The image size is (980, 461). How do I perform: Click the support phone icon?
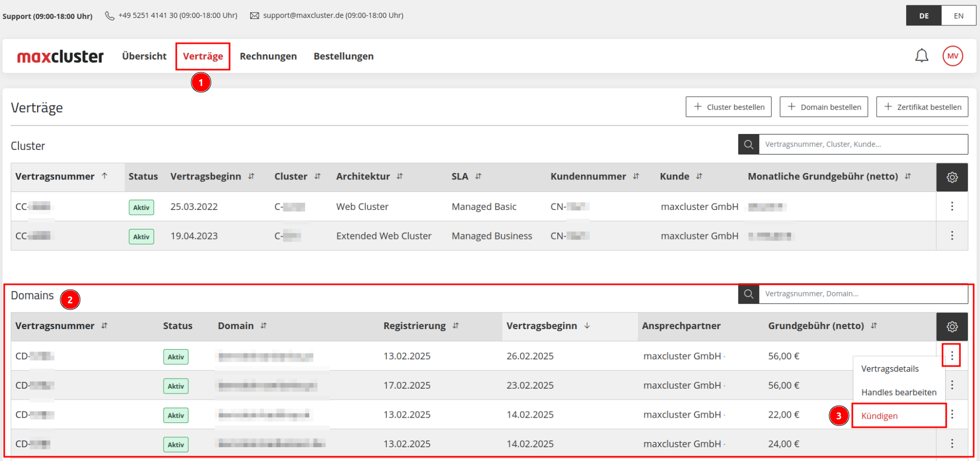(110, 16)
